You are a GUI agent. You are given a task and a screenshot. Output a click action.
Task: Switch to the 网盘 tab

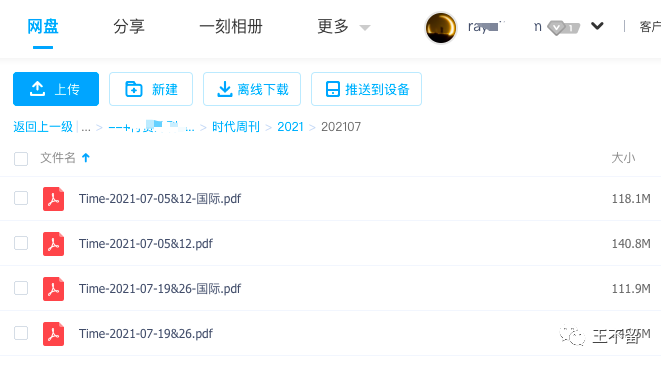point(43,27)
